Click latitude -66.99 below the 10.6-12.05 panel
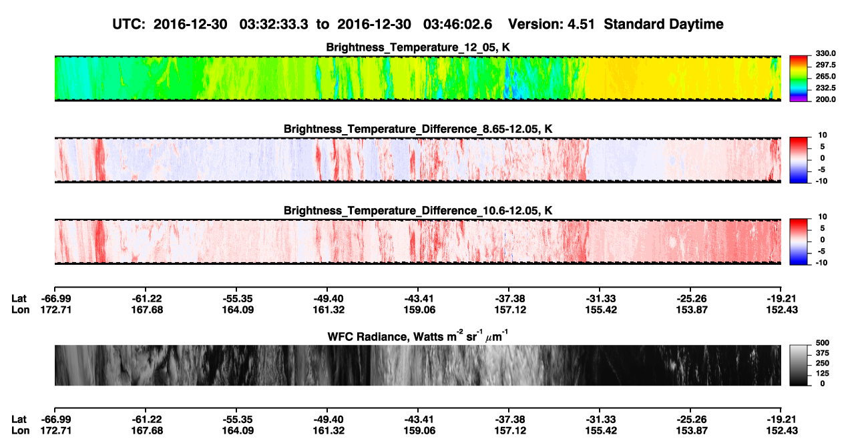Viewport: 868px width, 445px height. pyautogui.click(x=55, y=298)
